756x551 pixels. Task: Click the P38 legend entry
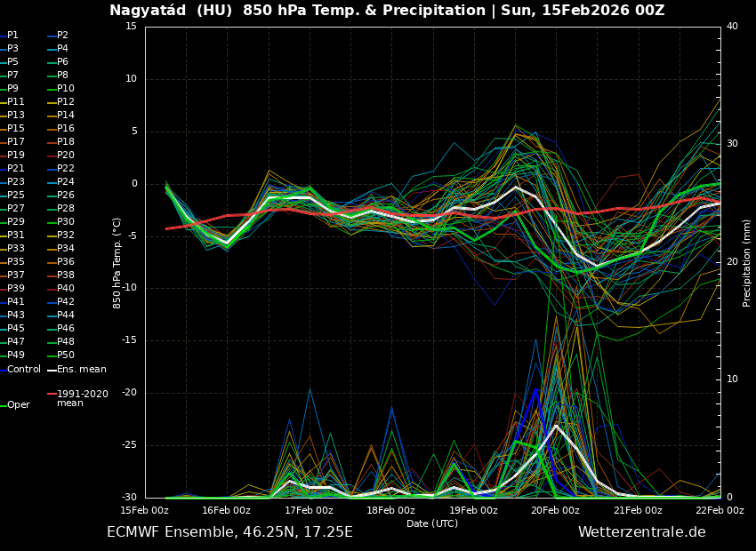point(66,275)
